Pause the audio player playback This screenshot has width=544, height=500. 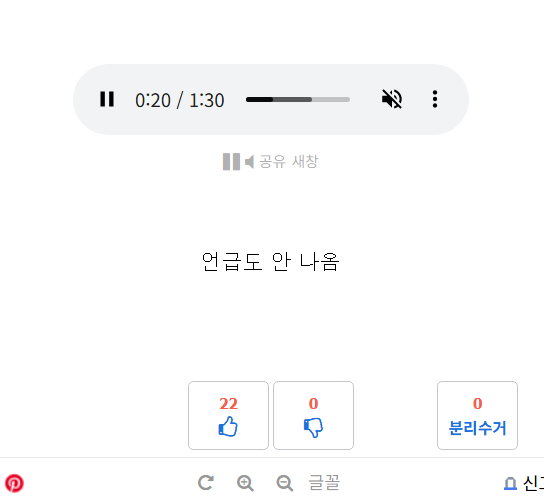[x=107, y=99]
